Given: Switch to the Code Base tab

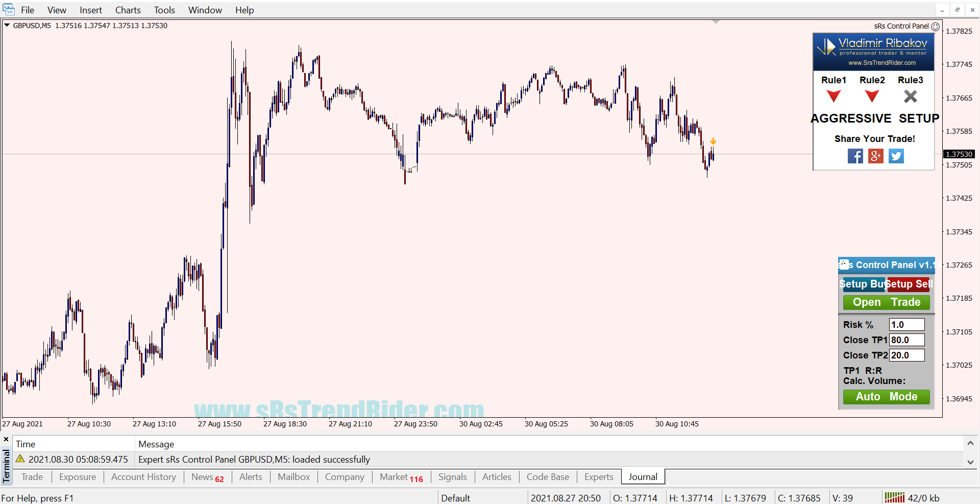Looking at the screenshot, I should [548, 477].
